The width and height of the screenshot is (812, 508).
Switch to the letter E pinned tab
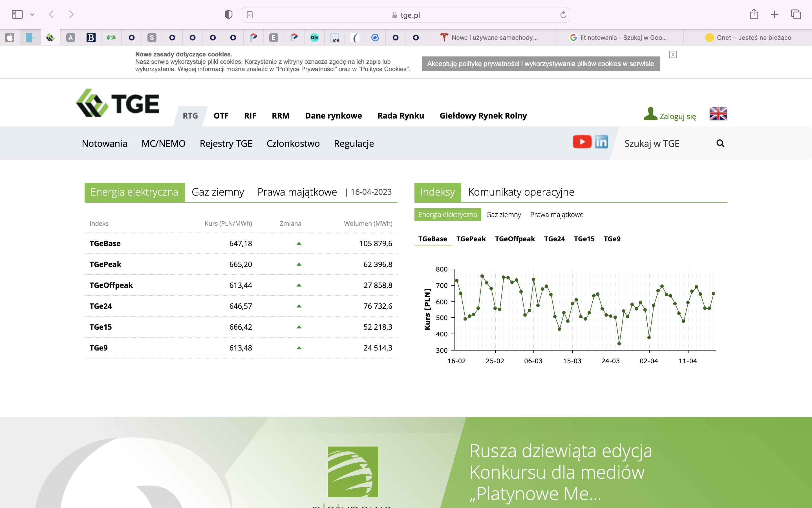[x=274, y=38]
